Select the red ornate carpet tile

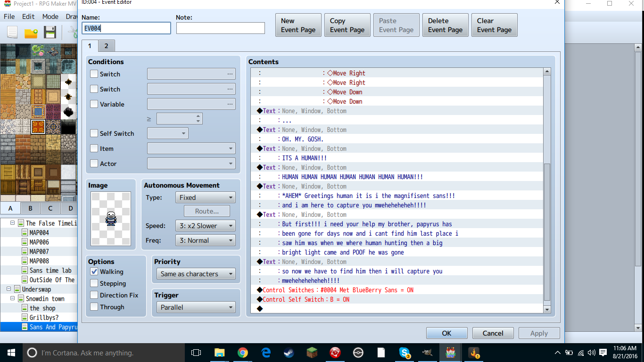click(x=38, y=127)
